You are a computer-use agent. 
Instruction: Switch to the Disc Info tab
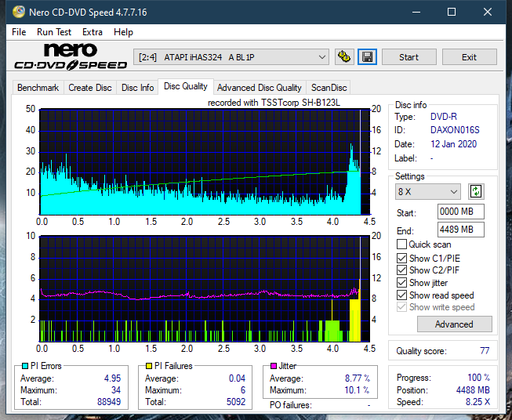(137, 88)
